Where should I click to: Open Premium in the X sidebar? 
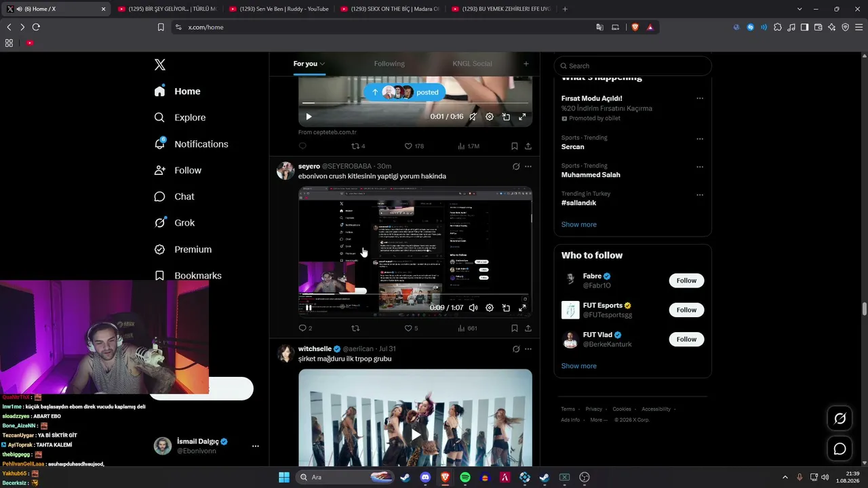[183, 249]
